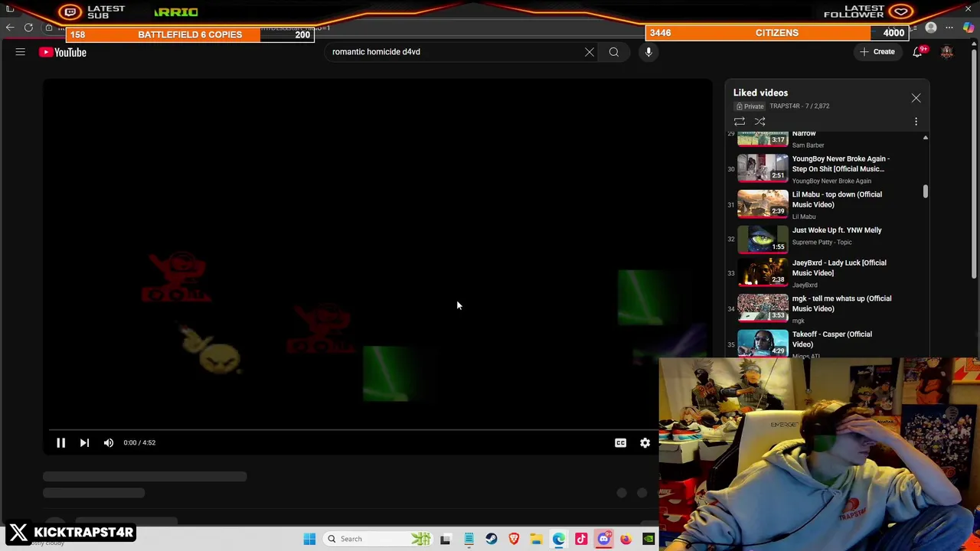Play Lil Mabu top down video
The image size is (980, 551).
[x=837, y=200]
